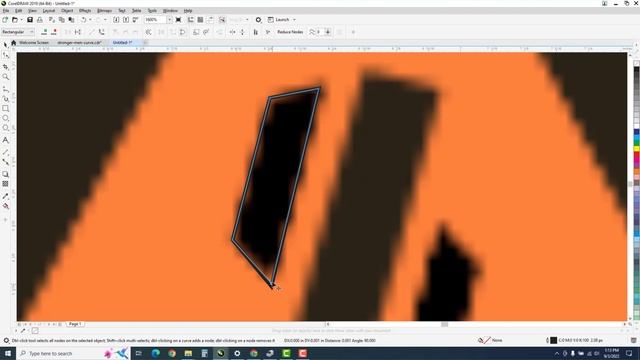The height and width of the screenshot is (360, 640).
Task: Open the File menu
Action: click(x=6, y=11)
